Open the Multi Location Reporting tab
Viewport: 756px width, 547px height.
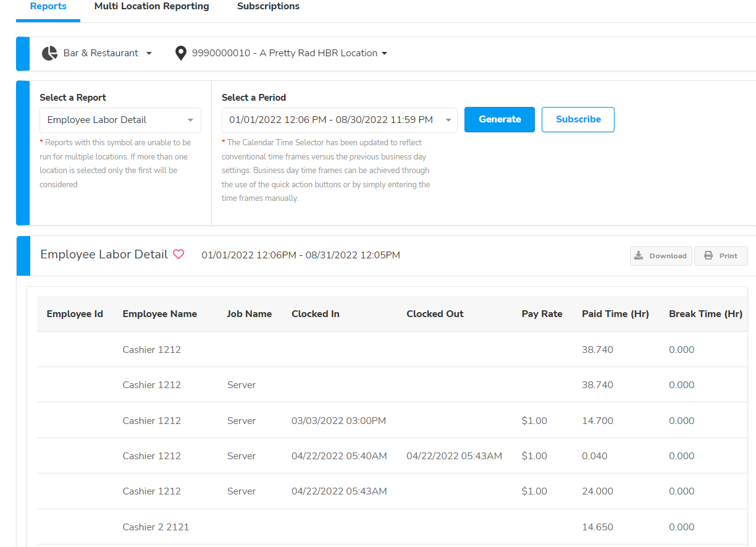point(151,7)
